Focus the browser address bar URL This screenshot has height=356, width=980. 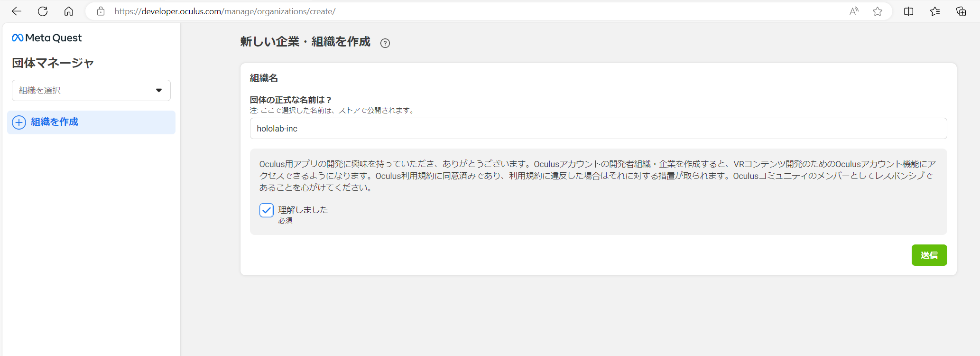pyautogui.click(x=225, y=11)
